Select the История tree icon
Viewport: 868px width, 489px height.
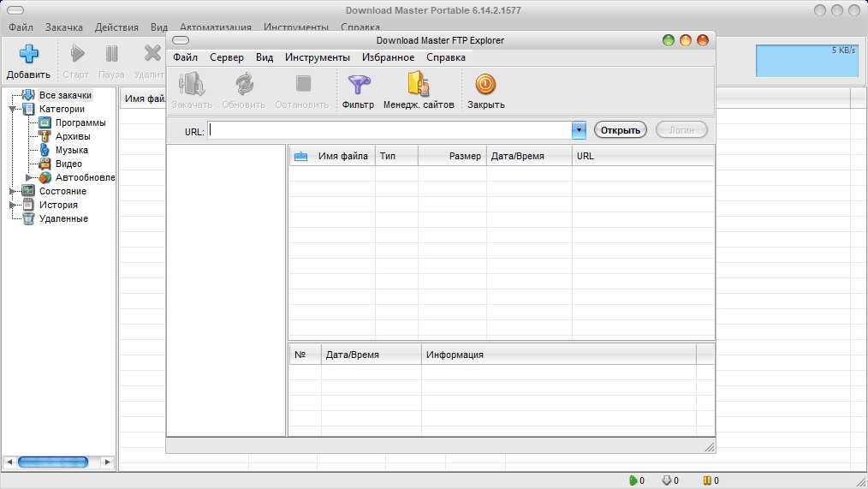coord(28,205)
